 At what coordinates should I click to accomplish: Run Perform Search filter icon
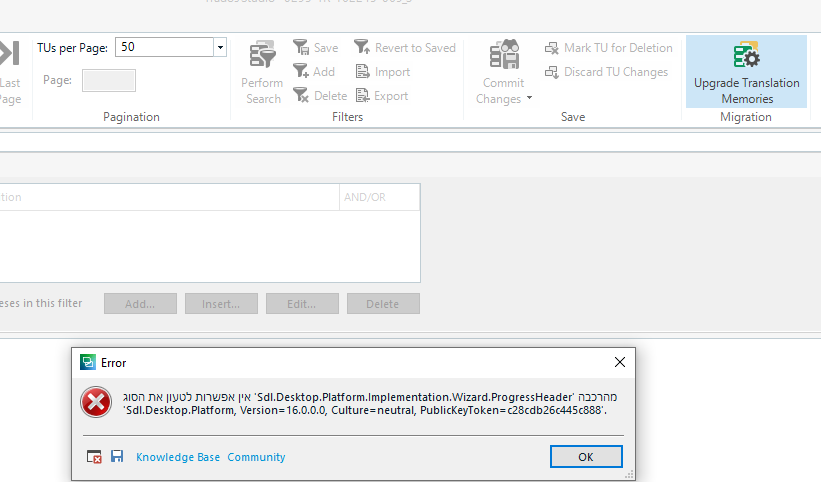pyautogui.click(x=262, y=54)
